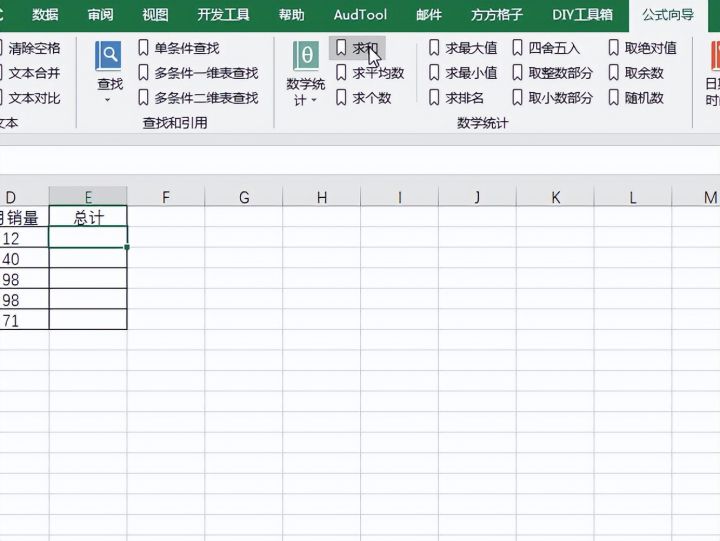Click 清除空格 text tool
Screen dimensions: 720x541
coord(29,48)
